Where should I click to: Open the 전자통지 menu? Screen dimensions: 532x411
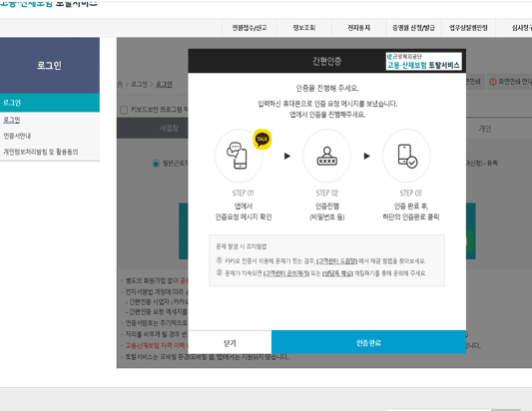[359, 28]
